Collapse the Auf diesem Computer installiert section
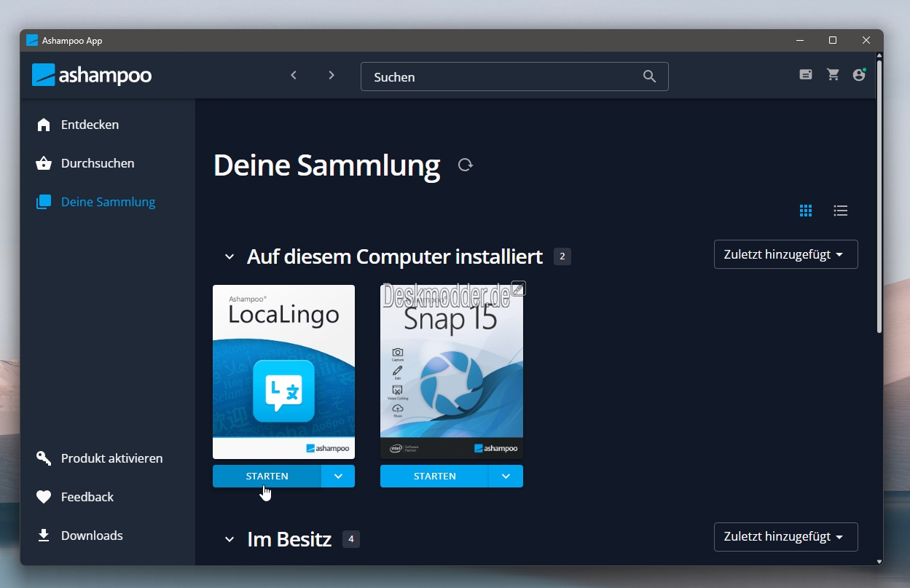Screen dimensions: 910x588 (230, 256)
